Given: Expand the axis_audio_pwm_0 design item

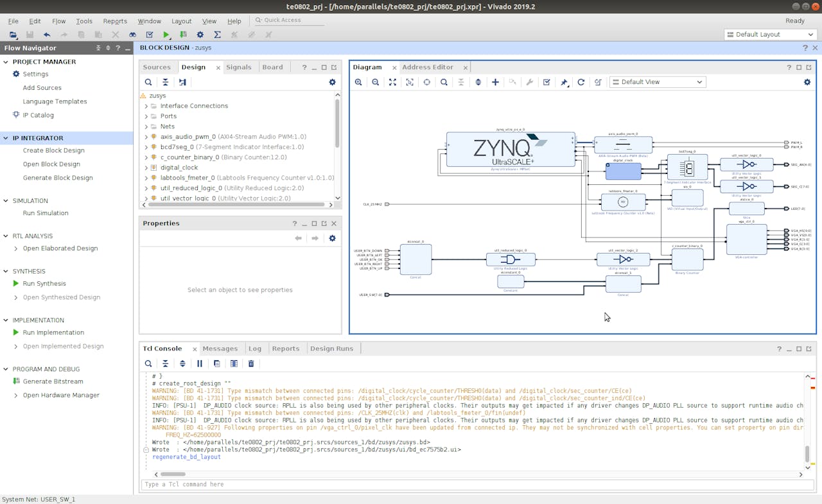Looking at the screenshot, I should (x=146, y=137).
